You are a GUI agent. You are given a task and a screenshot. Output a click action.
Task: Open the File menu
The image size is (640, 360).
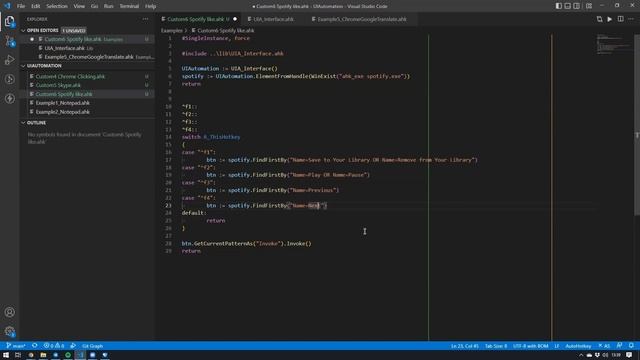21,6
